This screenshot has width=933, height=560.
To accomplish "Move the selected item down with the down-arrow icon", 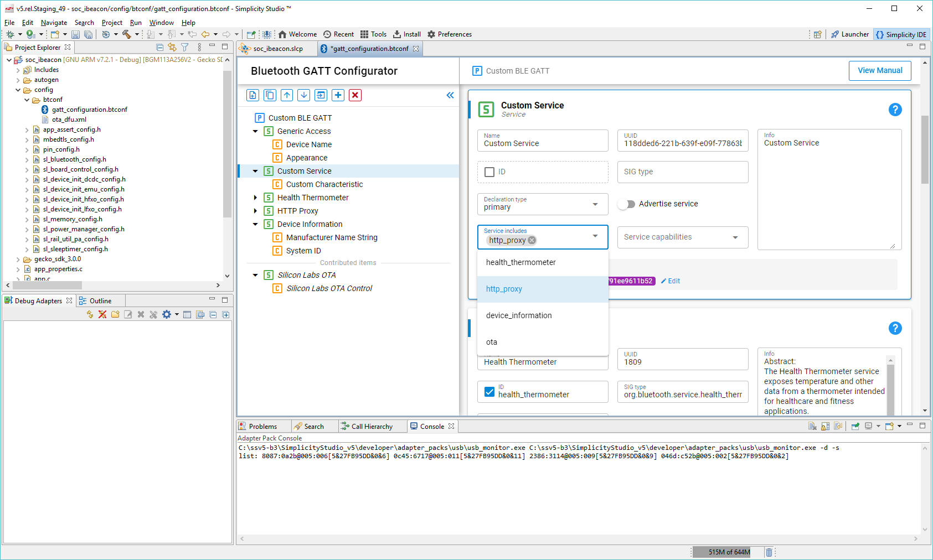I will point(303,95).
